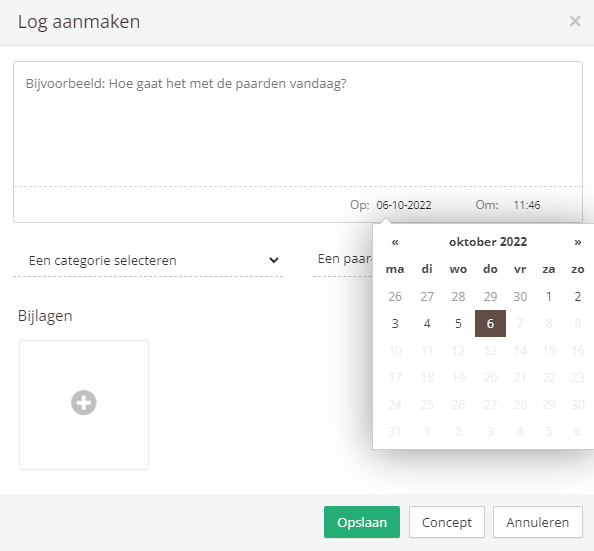Screen dimensions: 594x551
Task: Select September 29 in calendar
Action: [490, 296]
